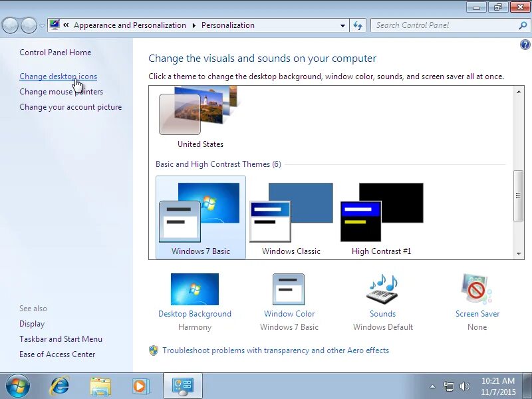Open the volume speaker tray icon
Viewport: 532px width, 399px height.
(464, 386)
